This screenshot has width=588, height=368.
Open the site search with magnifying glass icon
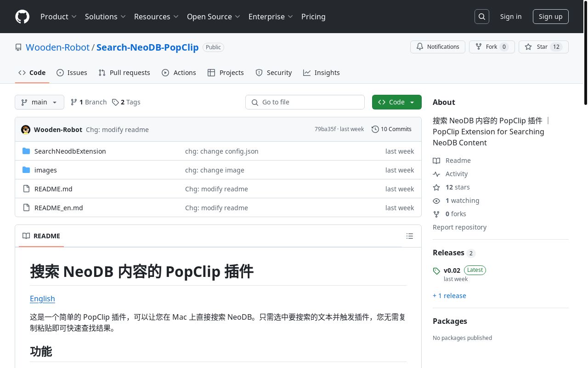click(x=481, y=16)
